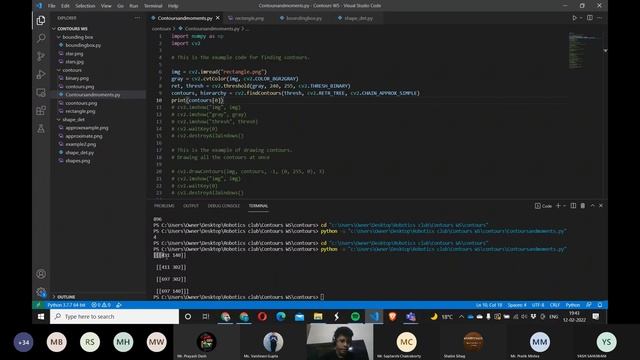The height and width of the screenshot is (360, 640).
Task: Switch to the DEBUG CONSOLE panel tab
Action: click(x=224, y=206)
